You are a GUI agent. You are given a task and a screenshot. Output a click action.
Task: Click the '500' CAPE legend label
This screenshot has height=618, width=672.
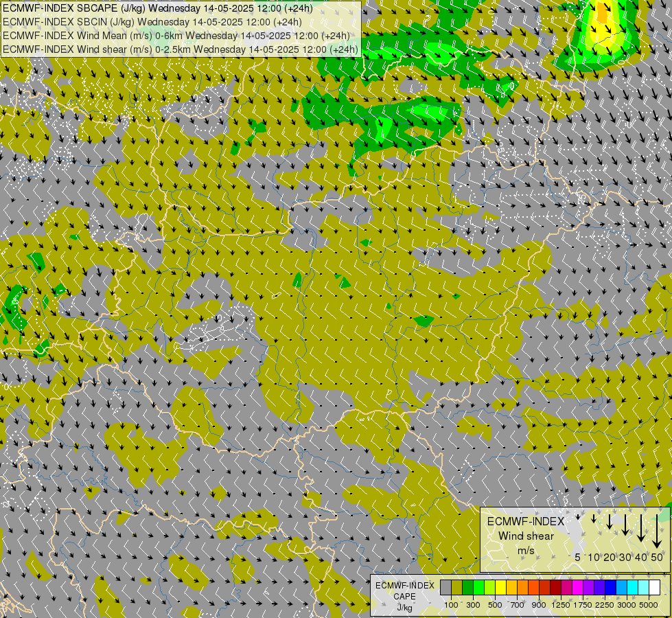click(x=495, y=605)
